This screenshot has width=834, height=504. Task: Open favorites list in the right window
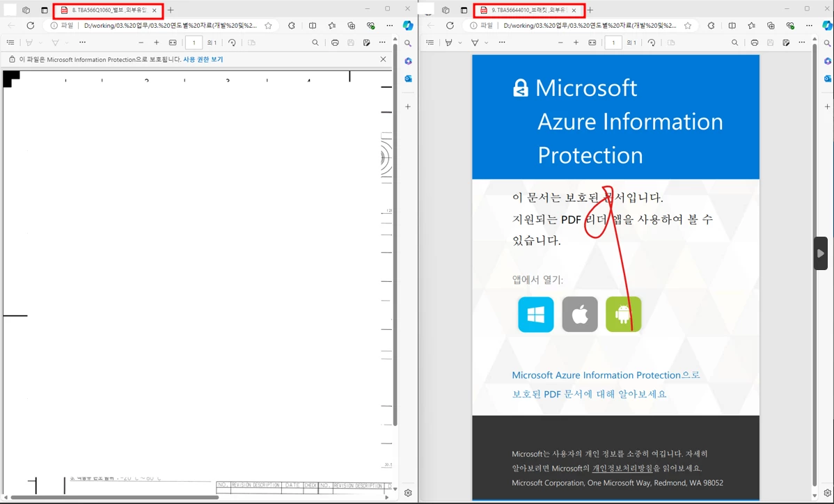(x=752, y=26)
